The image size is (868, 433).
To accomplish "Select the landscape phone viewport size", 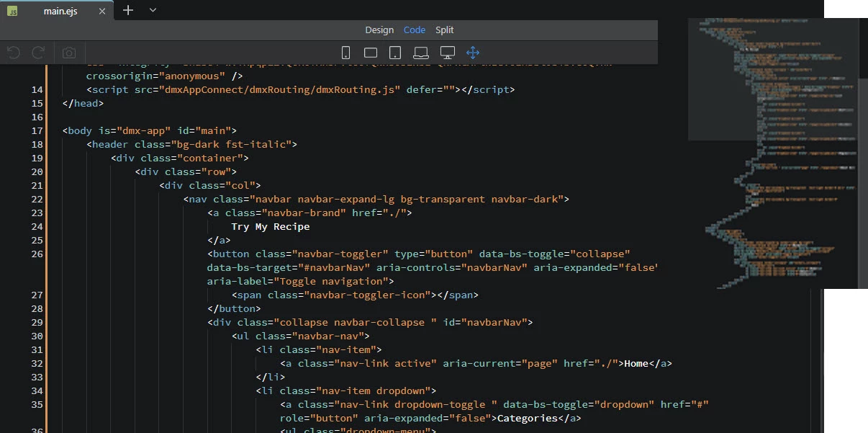I will tap(371, 53).
